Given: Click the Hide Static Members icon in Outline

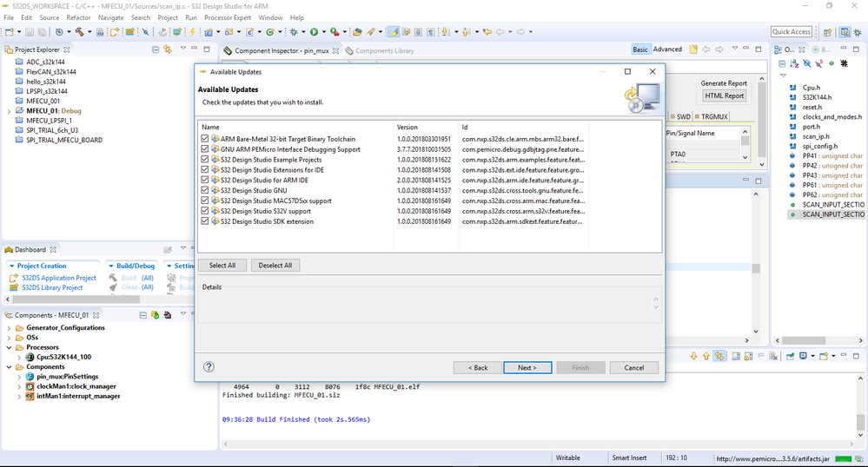Looking at the screenshot, I should (819, 63).
